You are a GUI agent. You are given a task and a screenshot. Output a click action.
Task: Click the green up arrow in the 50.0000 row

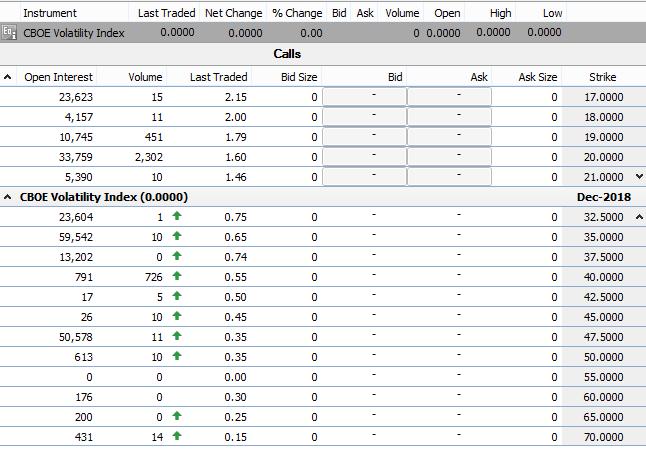click(x=177, y=356)
